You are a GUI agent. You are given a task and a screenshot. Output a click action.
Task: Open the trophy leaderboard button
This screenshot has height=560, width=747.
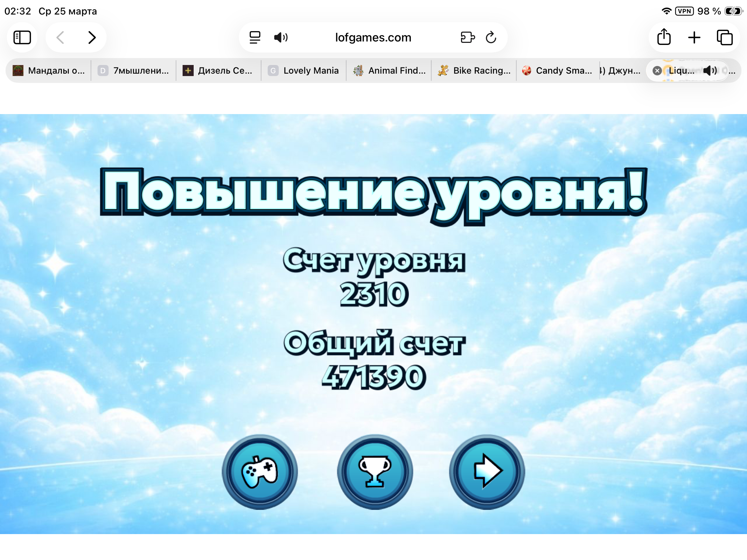[x=375, y=472]
